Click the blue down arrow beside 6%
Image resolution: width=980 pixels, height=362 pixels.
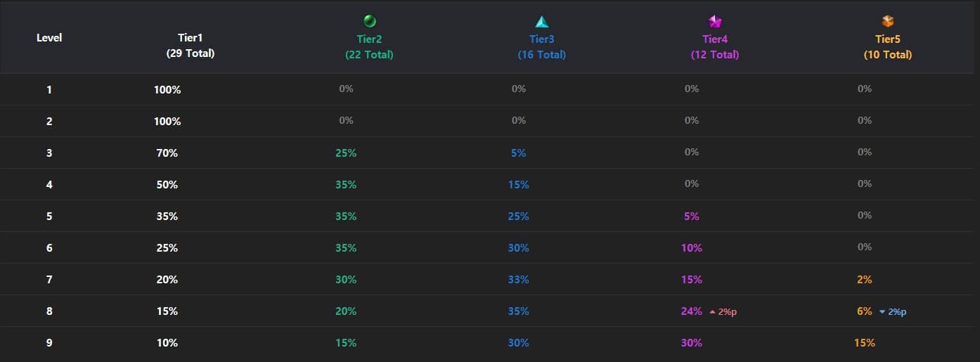point(882,311)
